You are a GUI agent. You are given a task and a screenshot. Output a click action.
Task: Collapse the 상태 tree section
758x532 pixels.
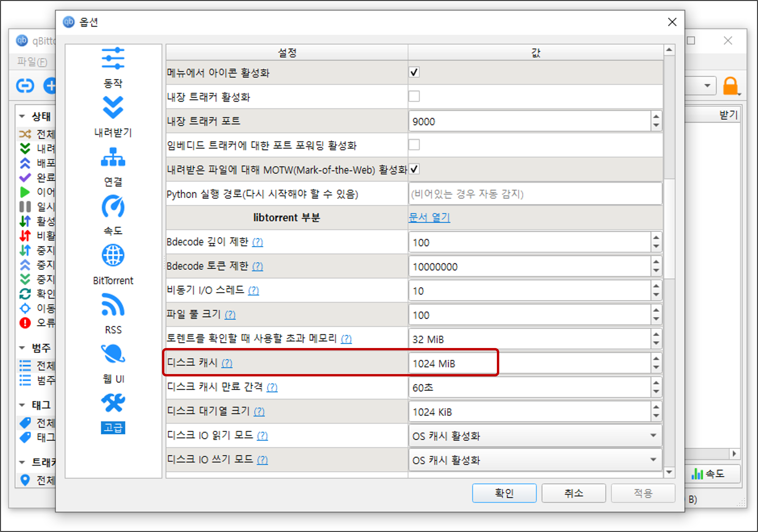coord(22,116)
